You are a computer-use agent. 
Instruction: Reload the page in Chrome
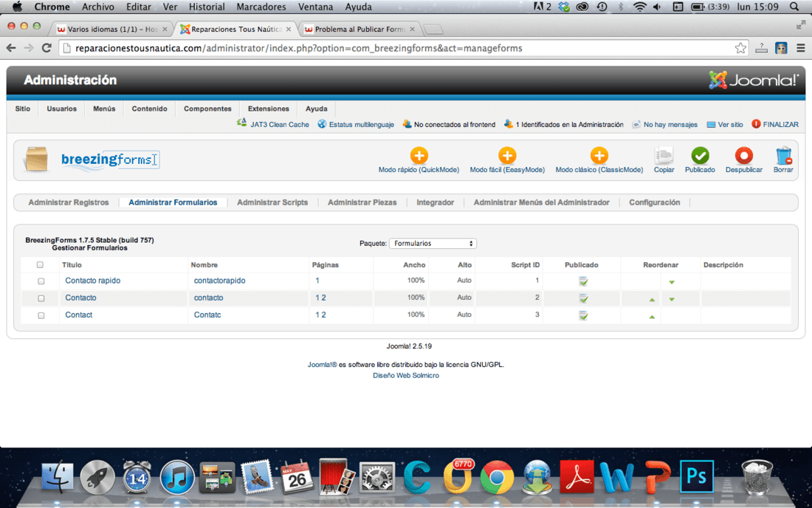[47, 48]
